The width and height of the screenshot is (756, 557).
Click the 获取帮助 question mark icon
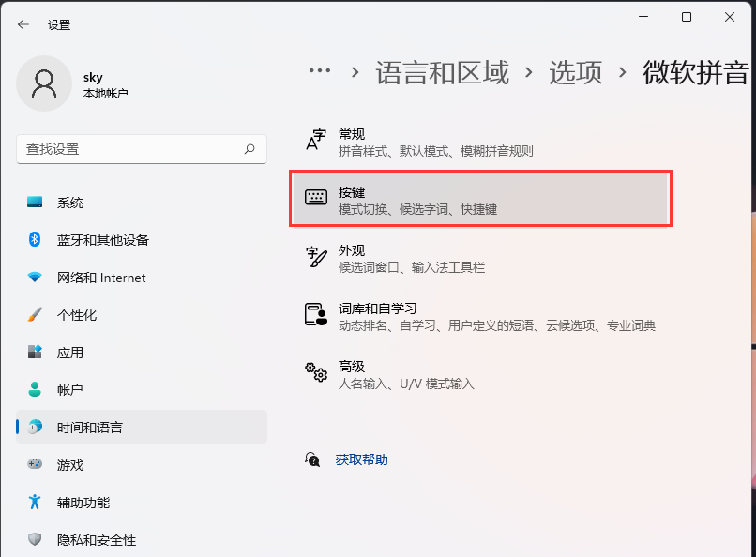[x=312, y=459]
